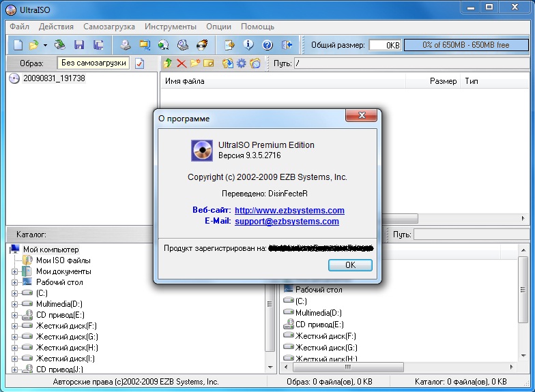The width and height of the screenshot is (535, 392).
Task: Save the image with the floppy disk icon
Action: [x=79, y=45]
